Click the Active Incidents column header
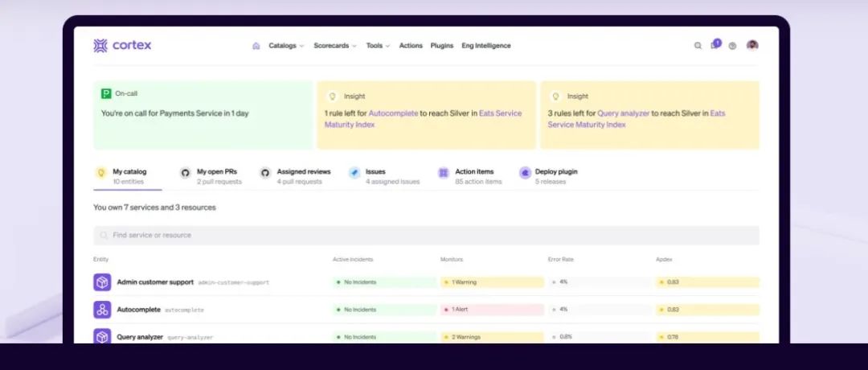The height and width of the screenshot is (370, 868). 353,259
